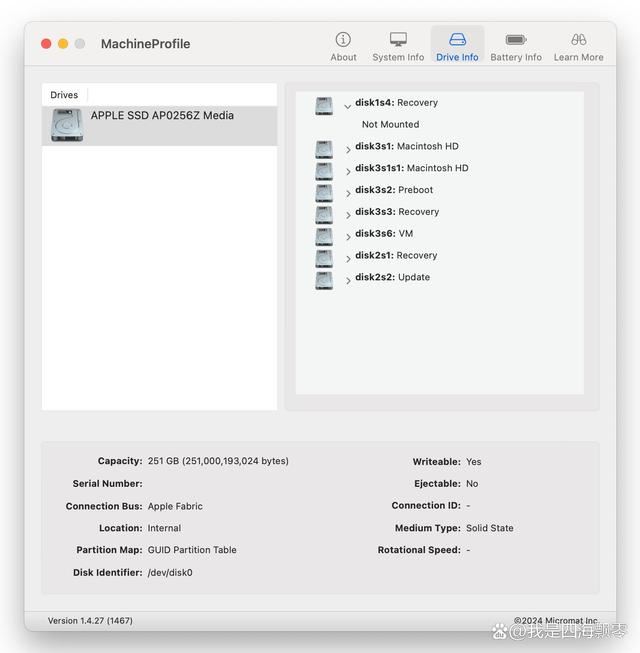Image resolution: width=640 pixels, height=653 pixels.
Task: Minimize the MachineProfile window with yellow button
Action: pyautogui.click(x=63, y=44)
